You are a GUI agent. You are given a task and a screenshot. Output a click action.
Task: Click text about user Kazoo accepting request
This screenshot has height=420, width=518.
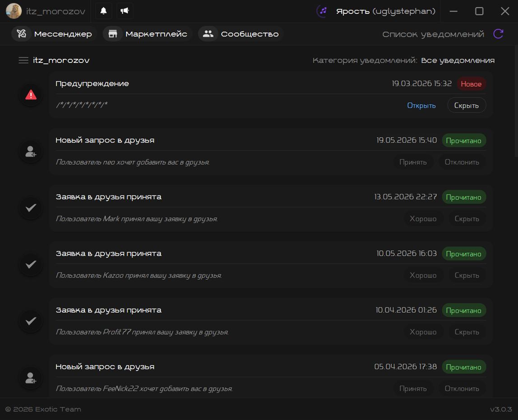[139, 275]
